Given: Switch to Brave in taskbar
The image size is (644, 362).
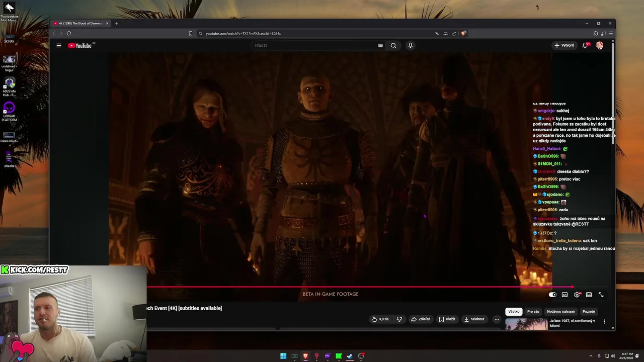Looking at the screenshot, I should point(305,356).
